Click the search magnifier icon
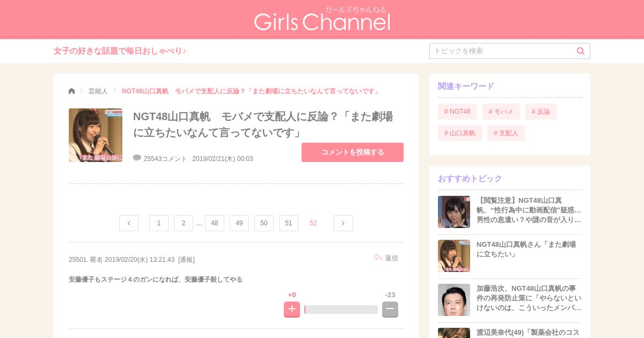 click(581, 51)
